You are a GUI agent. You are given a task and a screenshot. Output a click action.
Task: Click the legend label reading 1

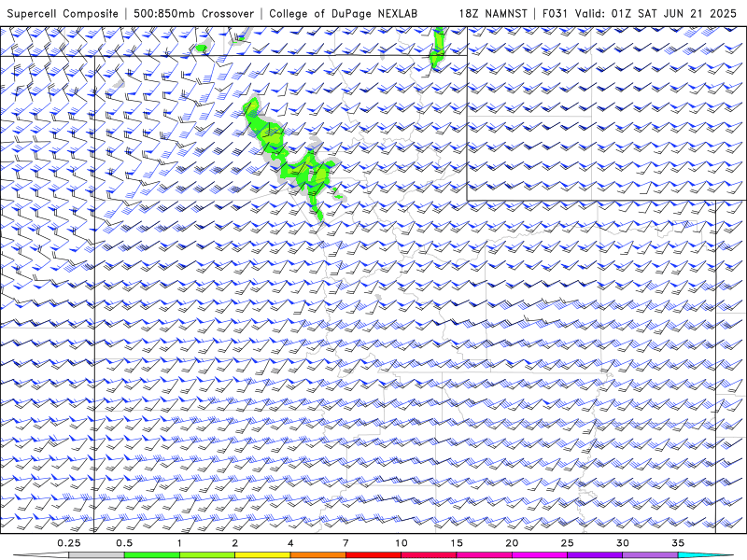tap(179, 543)
